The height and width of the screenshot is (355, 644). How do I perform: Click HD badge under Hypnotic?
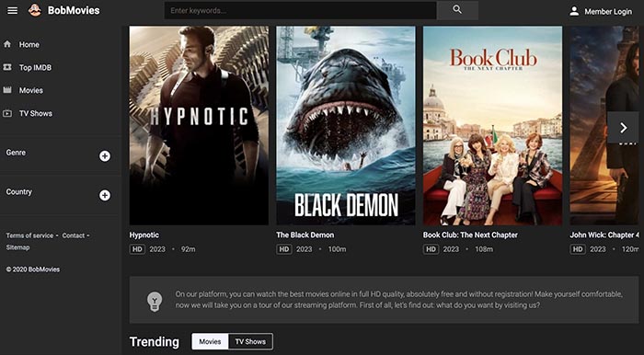point(137,249)
